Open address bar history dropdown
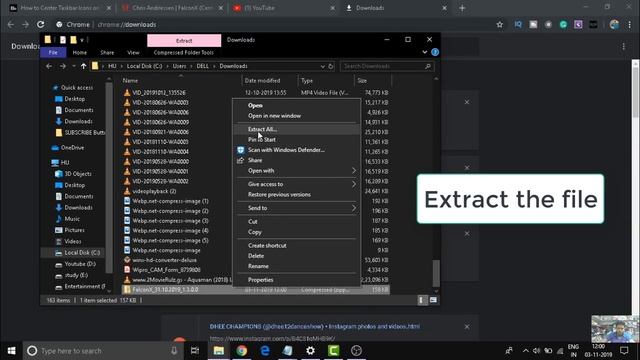Screen dimensions: 640x360 click(322, 66)
